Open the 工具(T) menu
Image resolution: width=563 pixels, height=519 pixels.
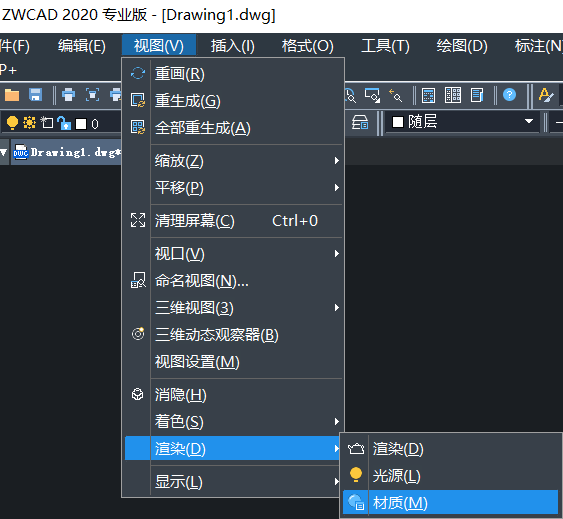click(x=385, y=46)
